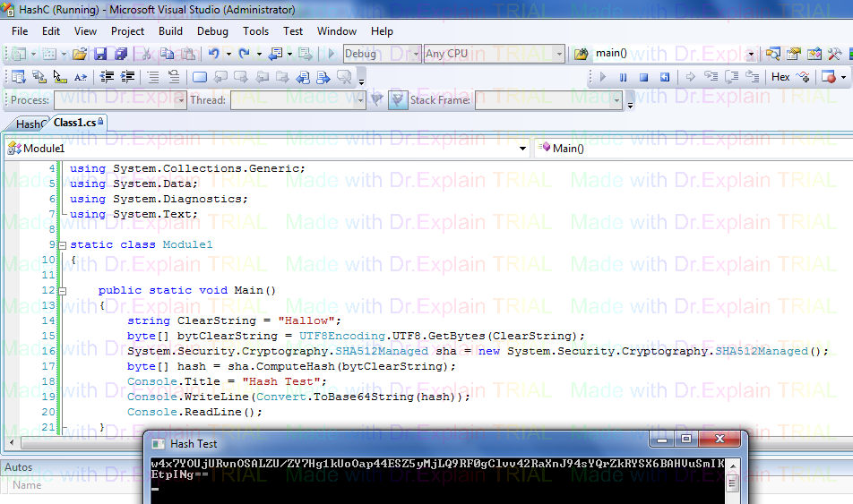This screenshot has width=853, height=504.
Task: Click the Copy icon
Action: coord(167,54)
